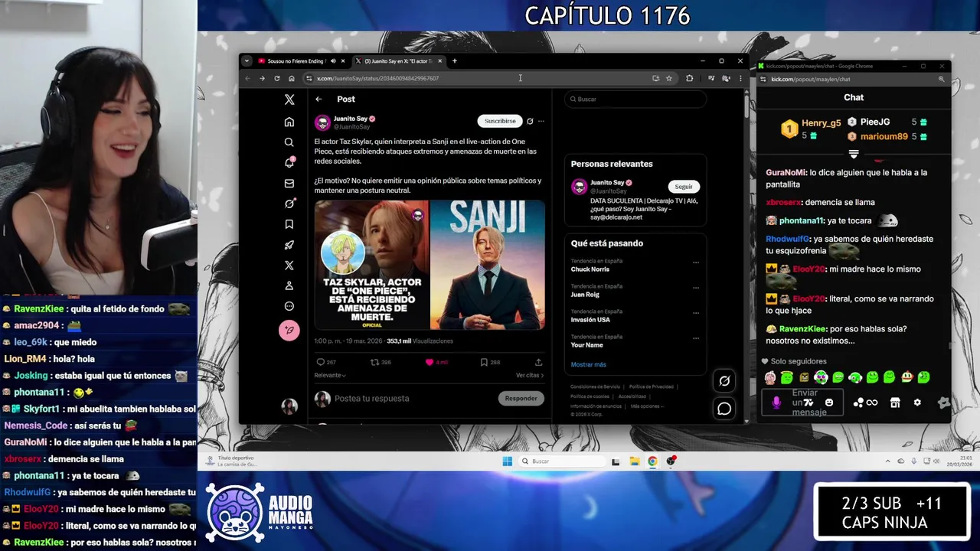The height and width of the screenshot is (551, 980).
Task: Open the SANJI poster image
Action: [488, 266]
